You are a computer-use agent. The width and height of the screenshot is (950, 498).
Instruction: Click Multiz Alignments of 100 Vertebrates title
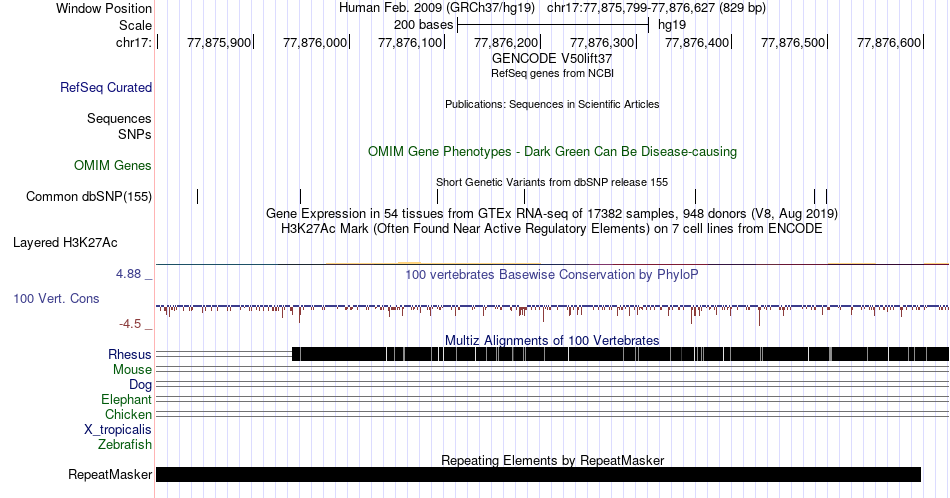click(x=552, y=340)
